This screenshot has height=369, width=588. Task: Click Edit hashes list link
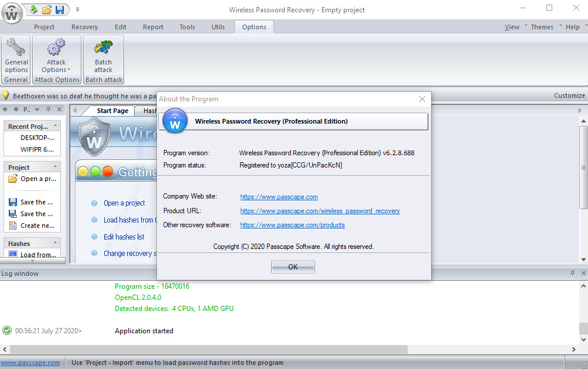point(124,237)
